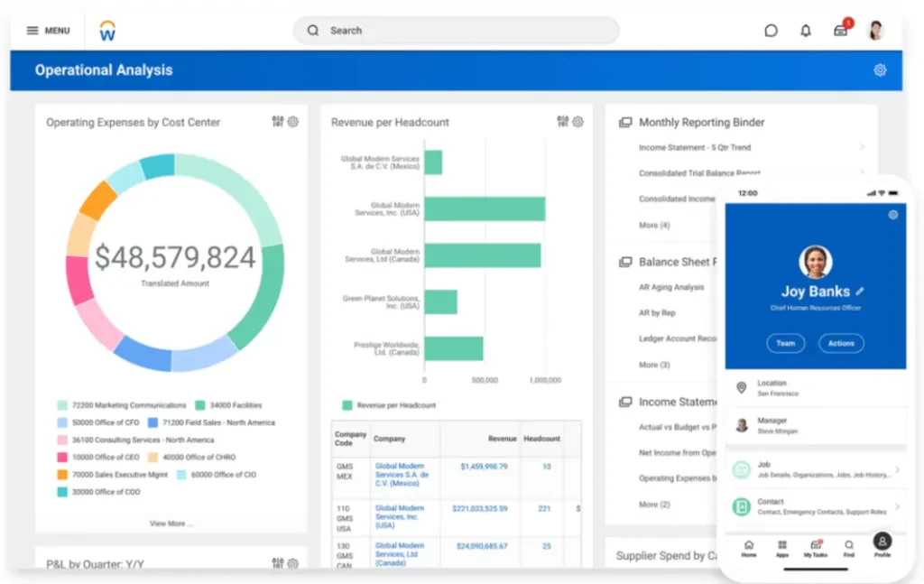The height and width of the screenshot is (584, 924).
Task: Click the Team button on phone
Action: point(786,343)
